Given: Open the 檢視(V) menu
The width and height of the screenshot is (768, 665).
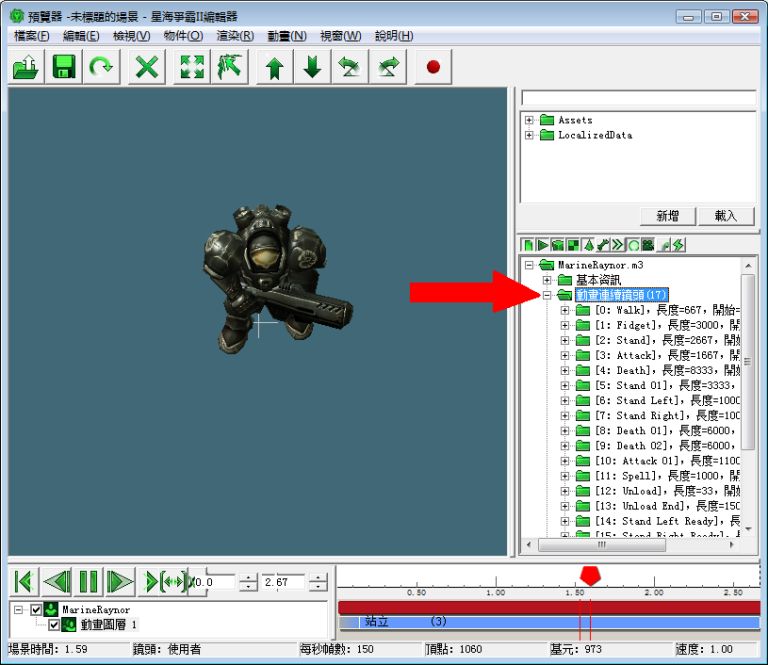Looking at the screenshot, I should pyautogui.click(x=131, y=36).
